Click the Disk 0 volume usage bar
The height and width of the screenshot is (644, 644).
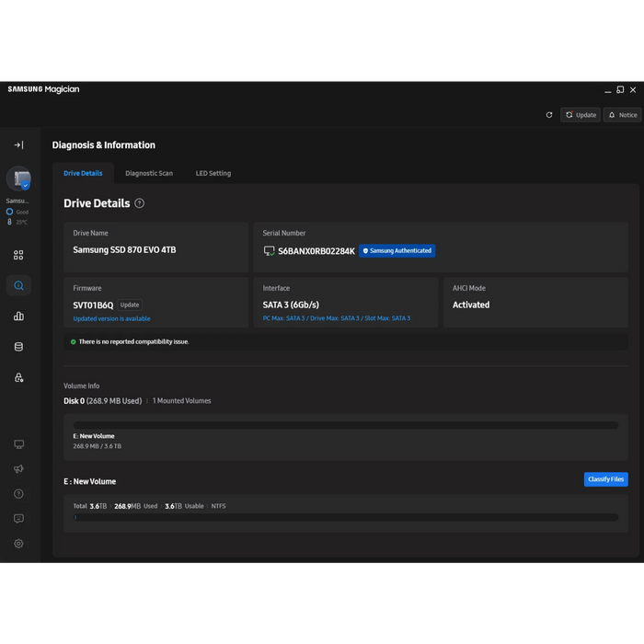[346, 425]
